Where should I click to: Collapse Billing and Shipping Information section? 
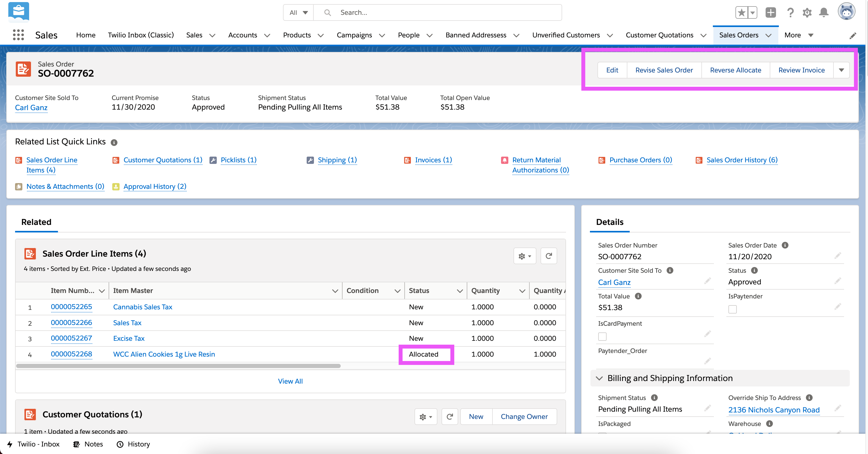[x=599, y=378]
